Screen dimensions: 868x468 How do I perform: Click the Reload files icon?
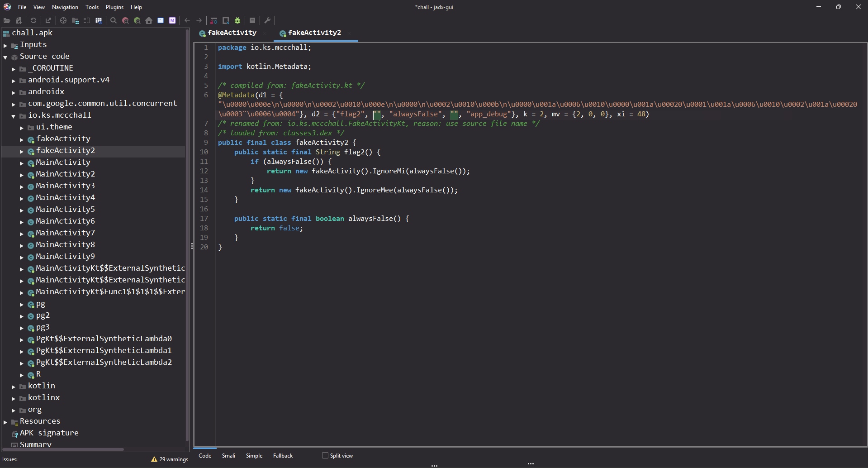33,20
